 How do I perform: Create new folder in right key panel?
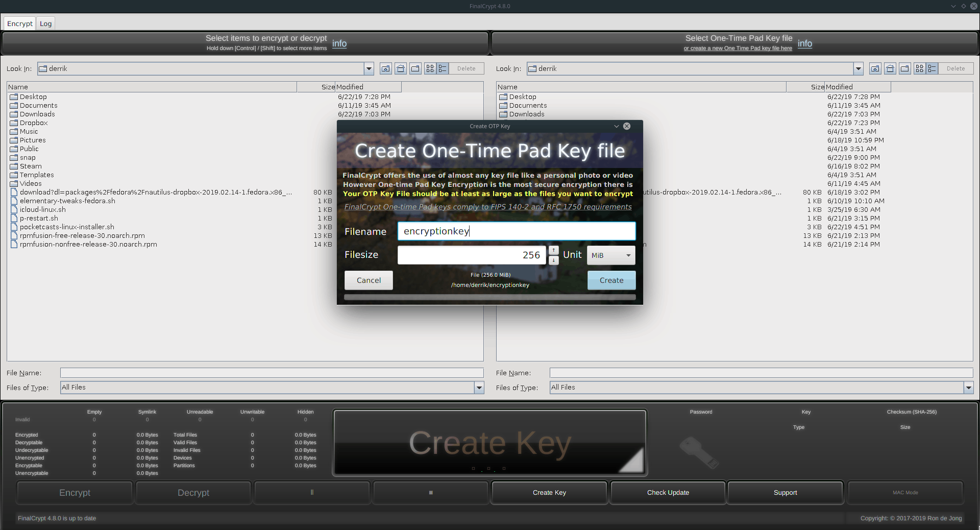click(x=905, y=68)
